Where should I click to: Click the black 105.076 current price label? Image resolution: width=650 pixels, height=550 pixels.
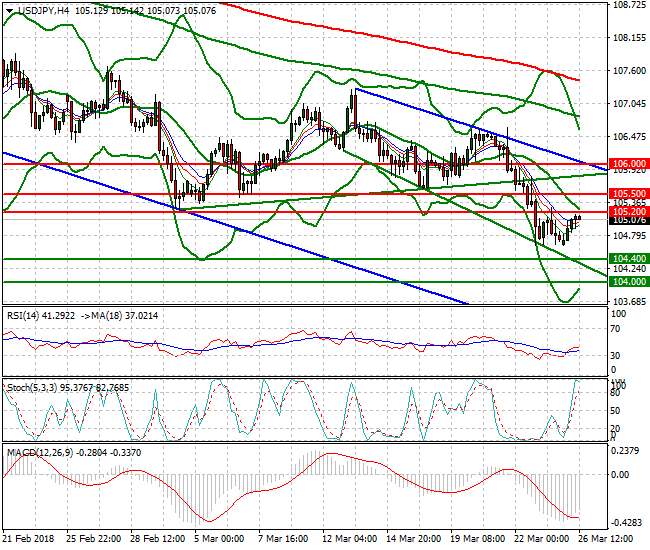tap(629, 220)
